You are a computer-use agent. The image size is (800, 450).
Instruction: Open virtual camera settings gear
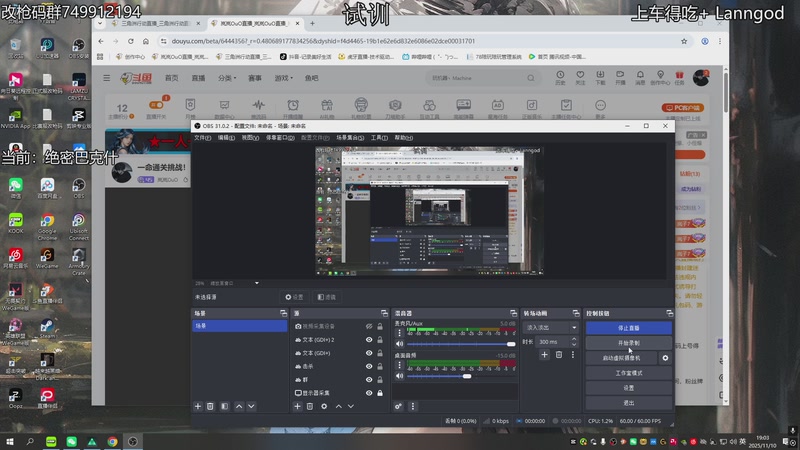pos(665,358)
